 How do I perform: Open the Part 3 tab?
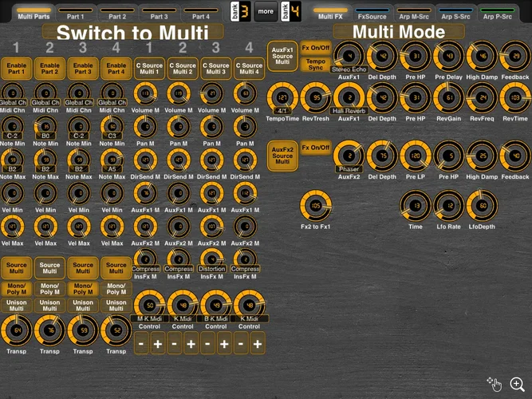[x=160, y=14]
